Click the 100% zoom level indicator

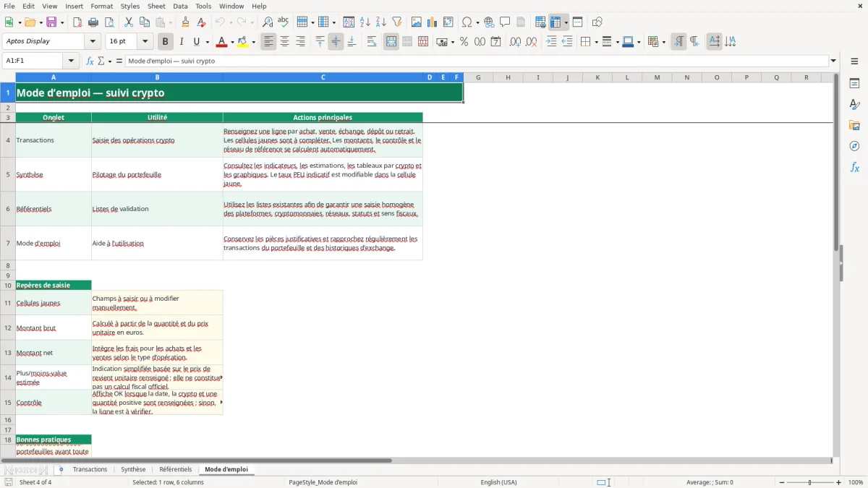pyautogui.click(x=856, y=482)
